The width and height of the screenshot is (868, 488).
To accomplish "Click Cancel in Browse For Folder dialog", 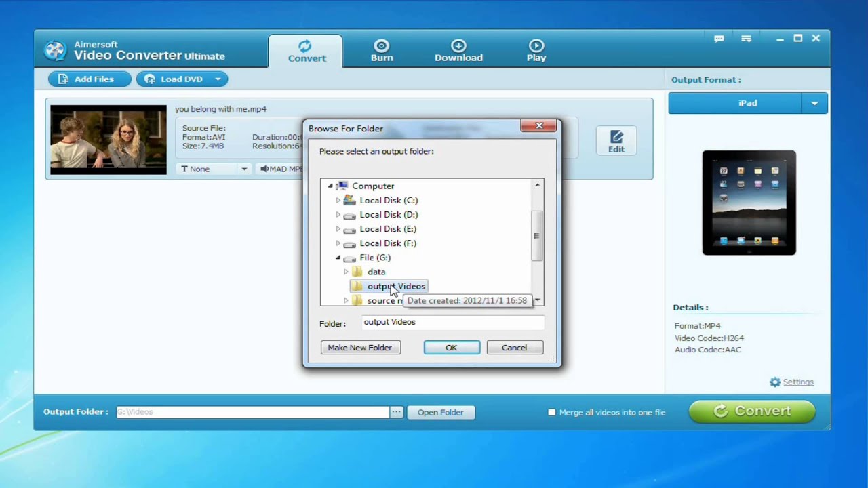I will click(514, 348).
